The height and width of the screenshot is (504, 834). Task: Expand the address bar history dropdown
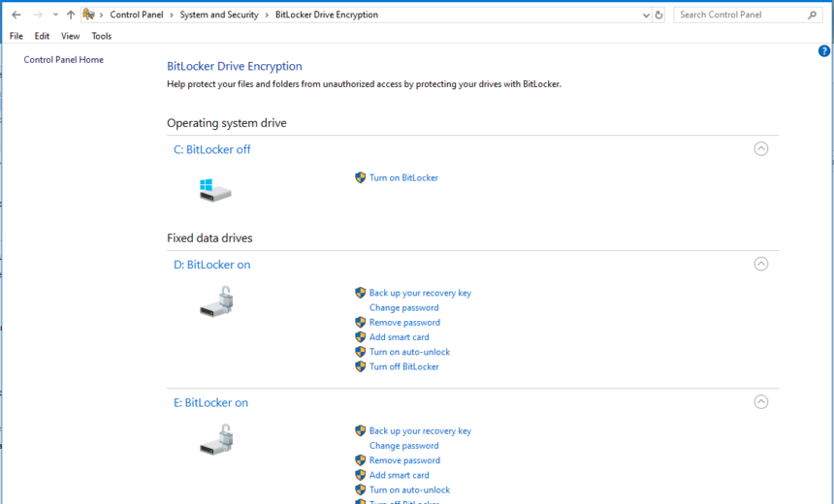tap(646, 15)
